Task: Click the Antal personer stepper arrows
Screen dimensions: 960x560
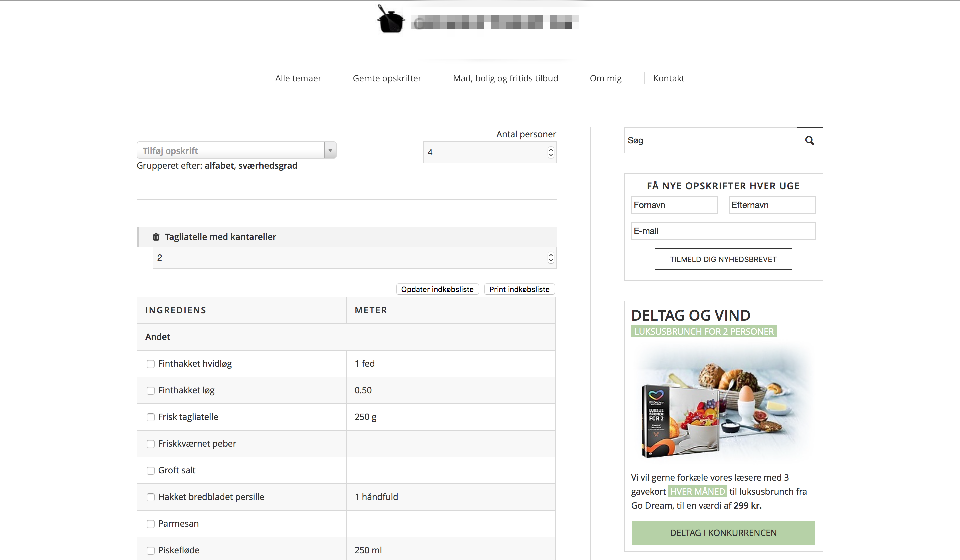Action: point(550,152)
